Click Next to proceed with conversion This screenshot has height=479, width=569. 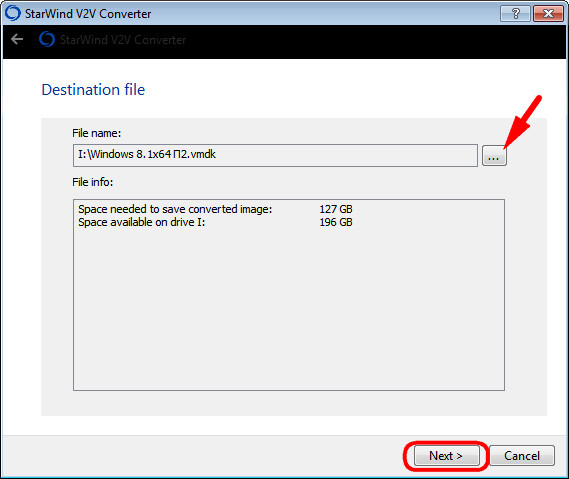[x=446, y=455]
